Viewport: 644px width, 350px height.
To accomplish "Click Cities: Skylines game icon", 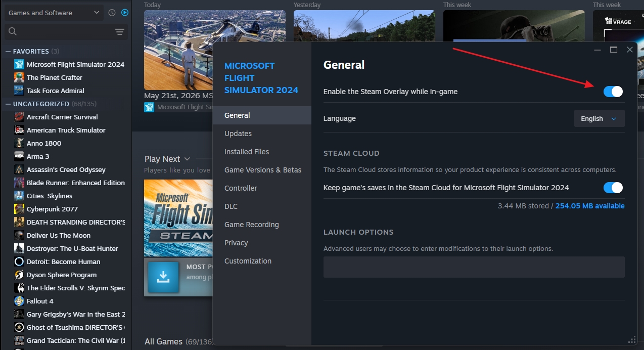I will (x=19, y=196).
